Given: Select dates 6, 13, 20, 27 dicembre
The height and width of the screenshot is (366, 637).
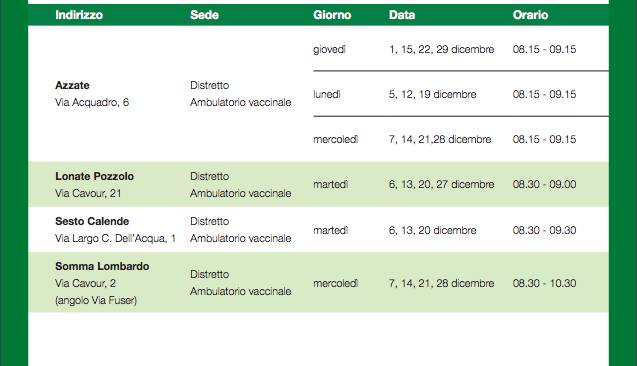Looking at the screenshot, I should (442, 184).
